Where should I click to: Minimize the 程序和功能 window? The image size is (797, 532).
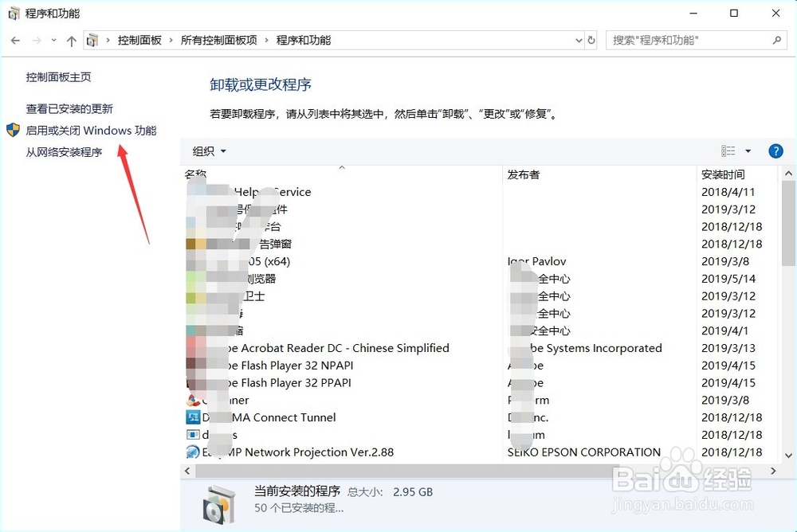tap(694, 14)
